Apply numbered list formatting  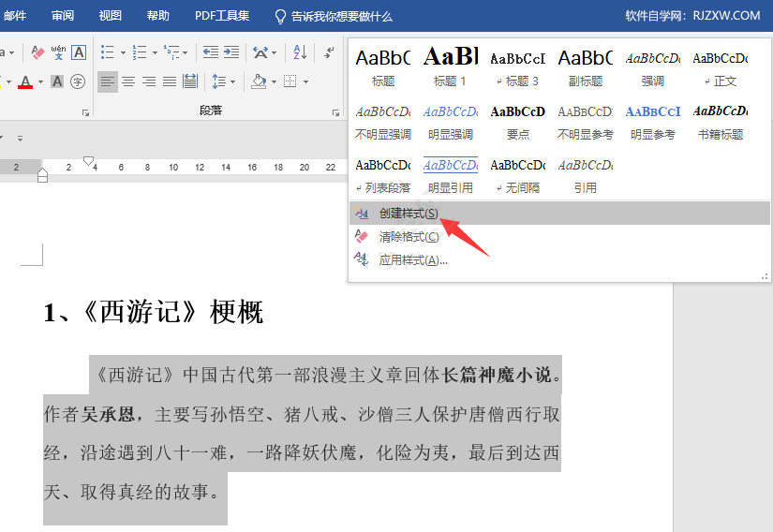point(140,52)
